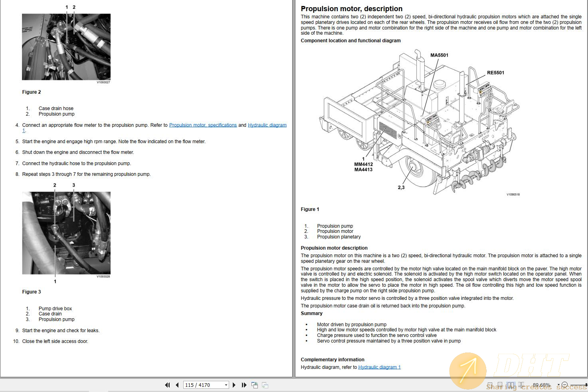Click 'Charge pressure used to function the servo control valve'
The width and height of the screenshot is (588, 392).
(377, 335)
